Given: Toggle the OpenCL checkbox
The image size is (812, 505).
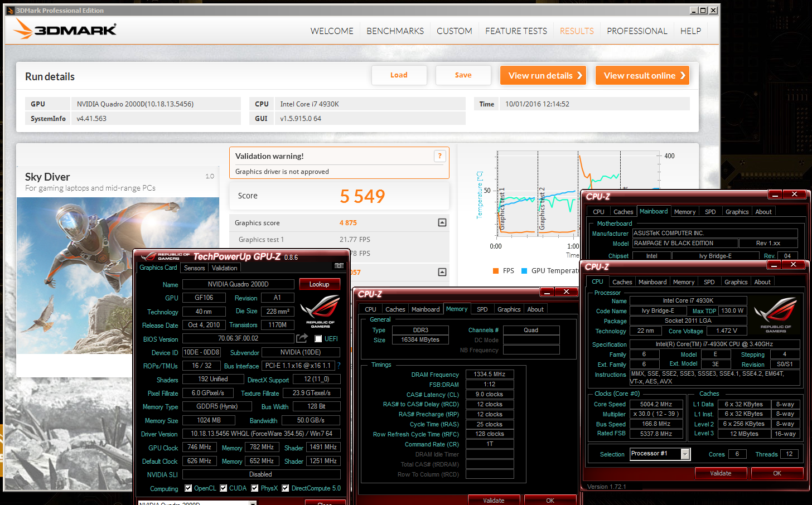Looking at the screenshot, I should (188, 488).
